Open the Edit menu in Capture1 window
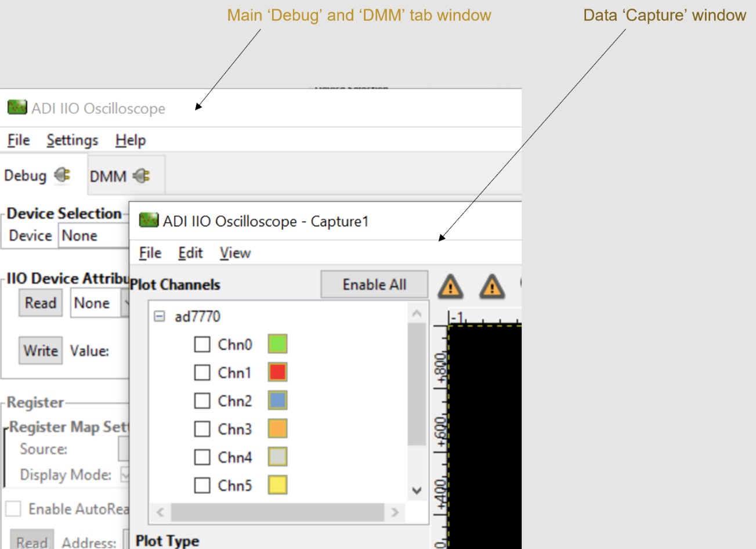 click(190, 253)
